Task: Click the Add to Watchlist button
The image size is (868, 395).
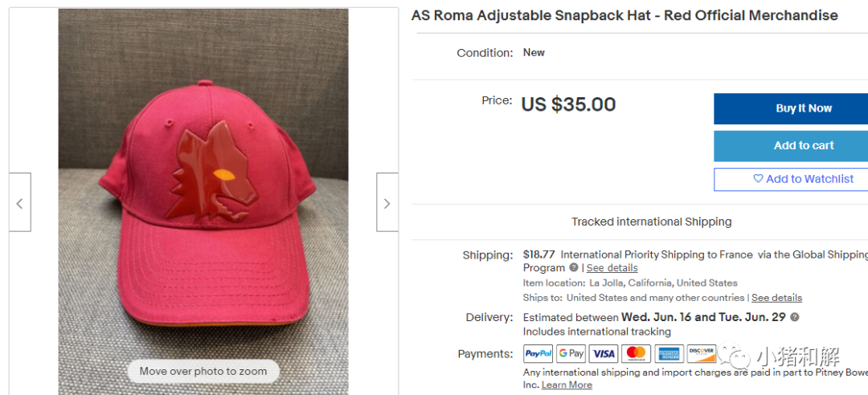Action: point(803,179)
